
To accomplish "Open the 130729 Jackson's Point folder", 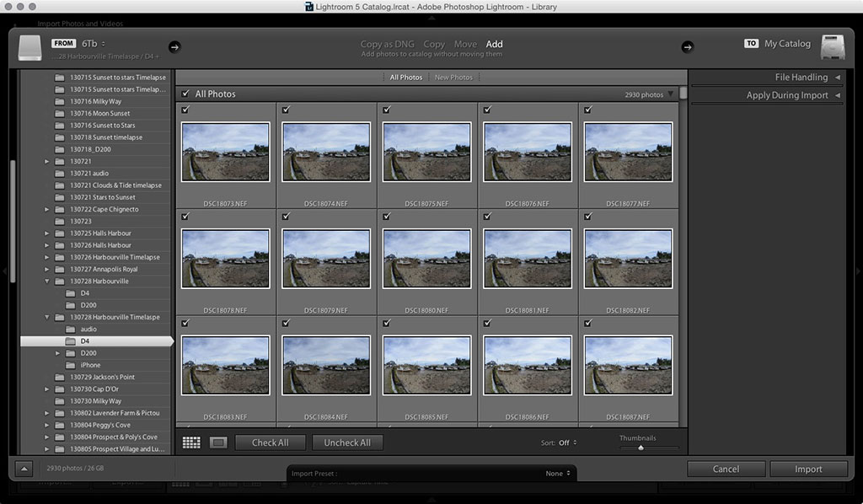I will click(x=102, y=377).
